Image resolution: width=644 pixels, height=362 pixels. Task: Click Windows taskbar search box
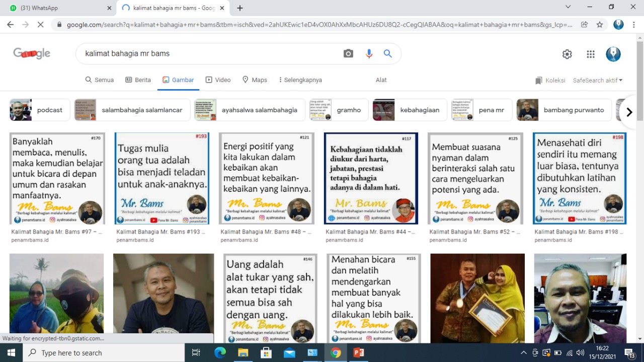point(104,352)
